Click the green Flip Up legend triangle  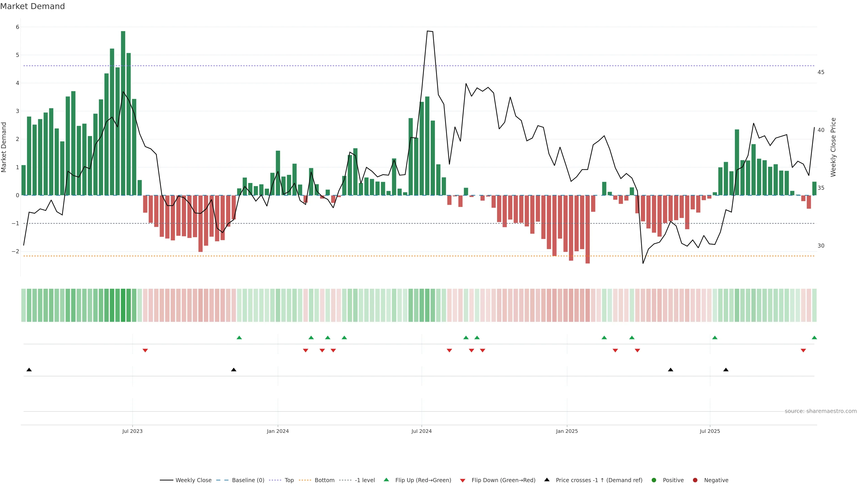click(386, 480)
